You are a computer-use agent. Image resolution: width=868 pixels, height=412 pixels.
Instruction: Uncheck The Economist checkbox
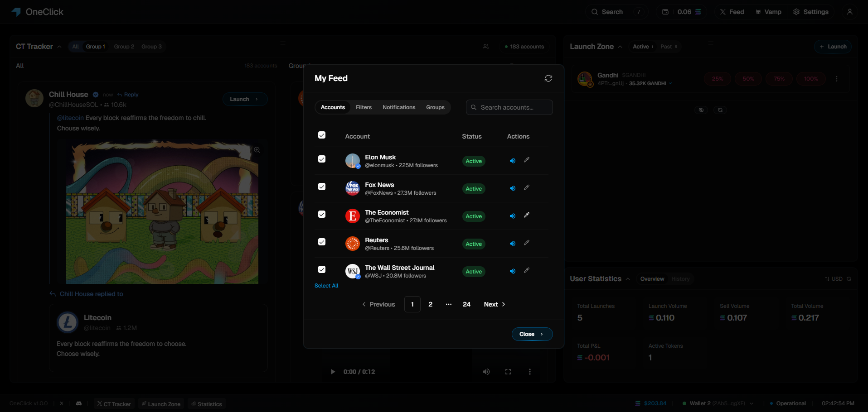(x=322, y=214)
